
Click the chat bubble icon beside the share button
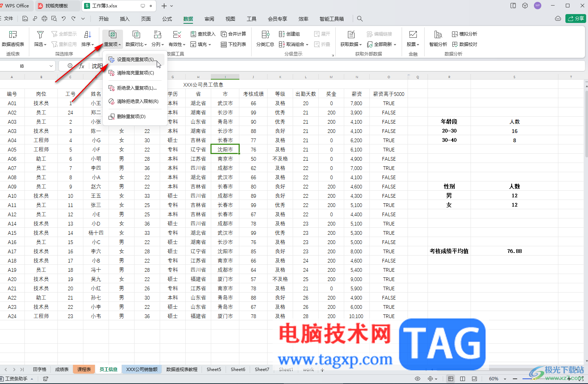click(558, 19)
